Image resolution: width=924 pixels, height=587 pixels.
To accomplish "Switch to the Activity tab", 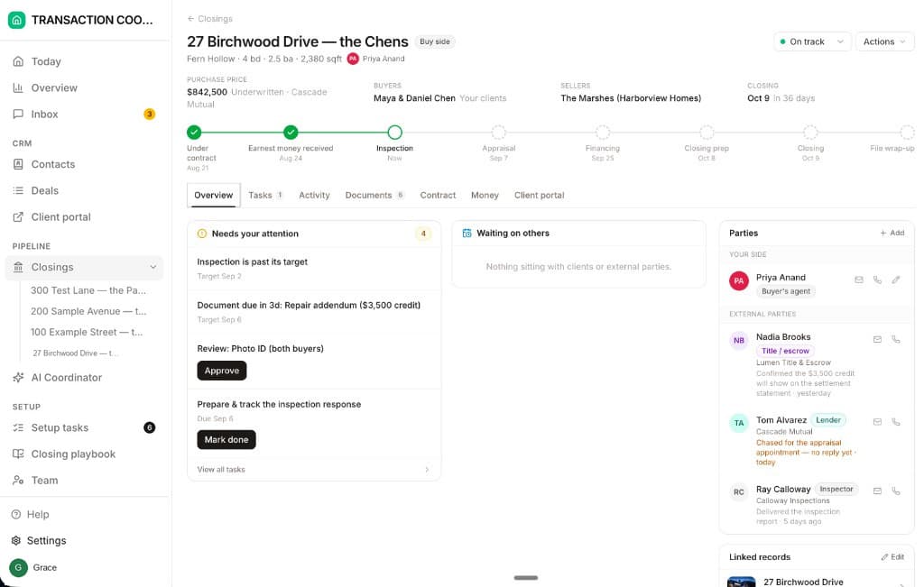I will click(314, 195).
